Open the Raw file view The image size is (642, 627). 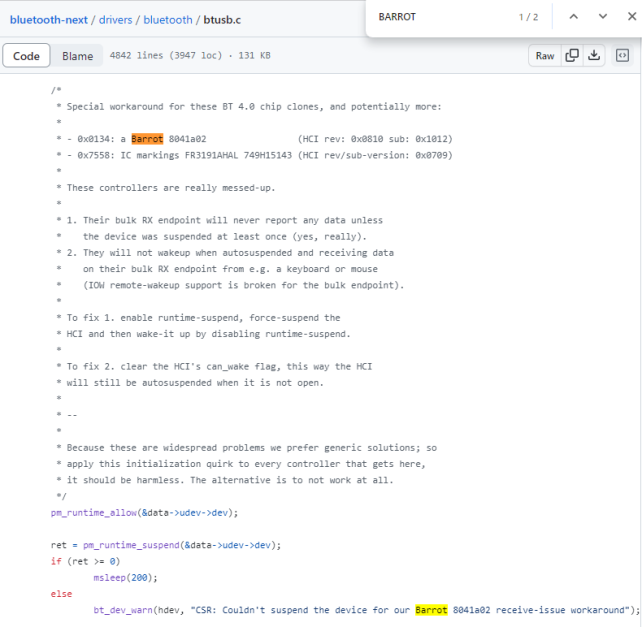(x=545, y=56)
